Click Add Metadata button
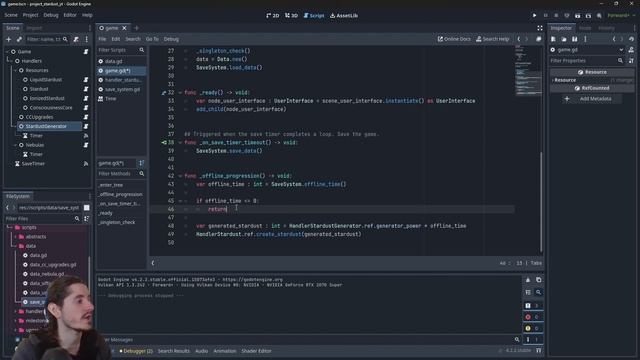Screen dimensions: 640x360 click(591, 99)
